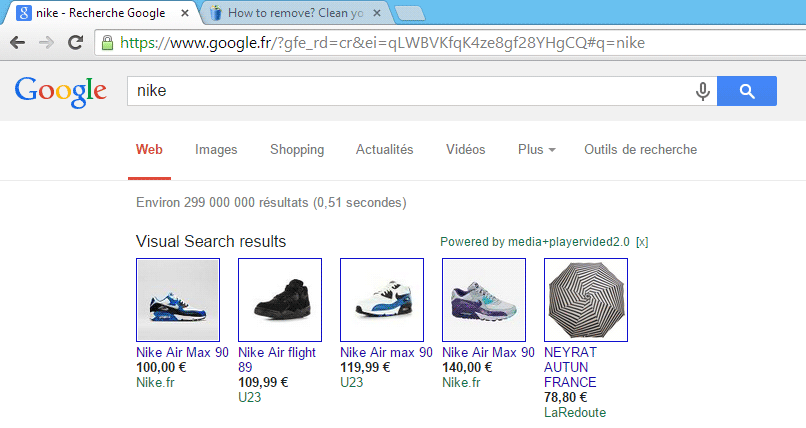Click the blue magnifier search button

pyautogui.click(x=746, y=91)
